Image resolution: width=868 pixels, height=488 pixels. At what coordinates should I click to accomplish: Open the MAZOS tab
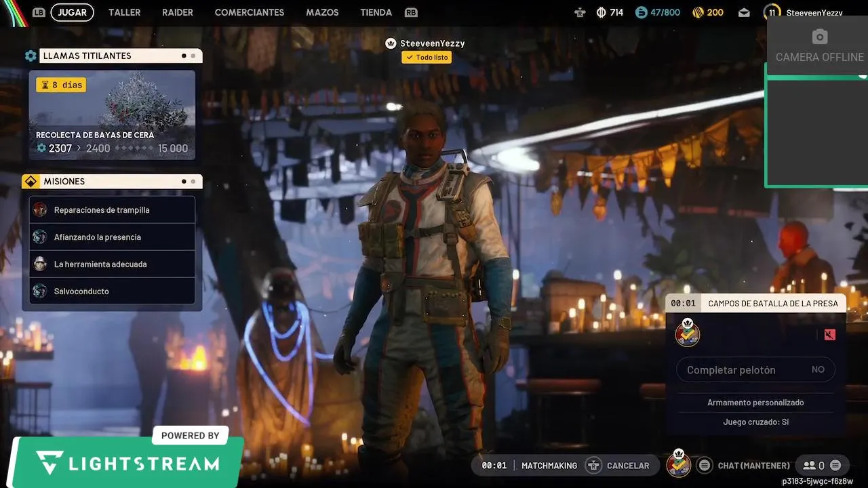coord(322,12)
